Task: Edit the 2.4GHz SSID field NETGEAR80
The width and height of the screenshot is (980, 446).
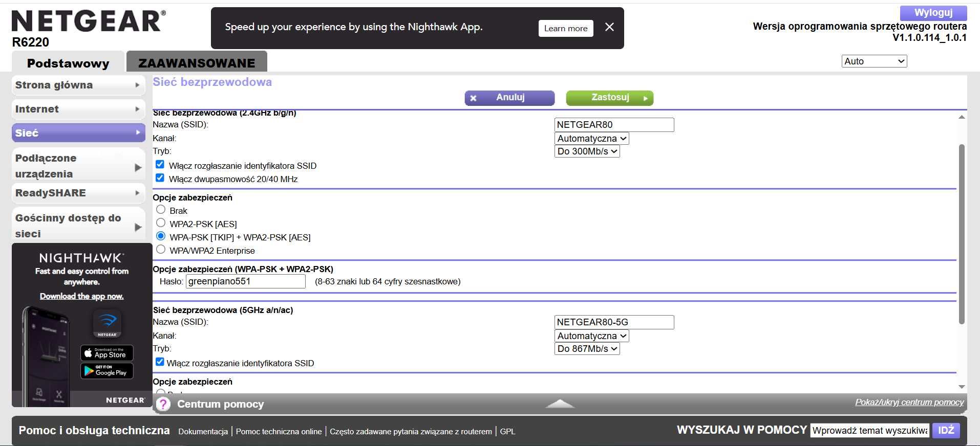Action: coord(614,125)
